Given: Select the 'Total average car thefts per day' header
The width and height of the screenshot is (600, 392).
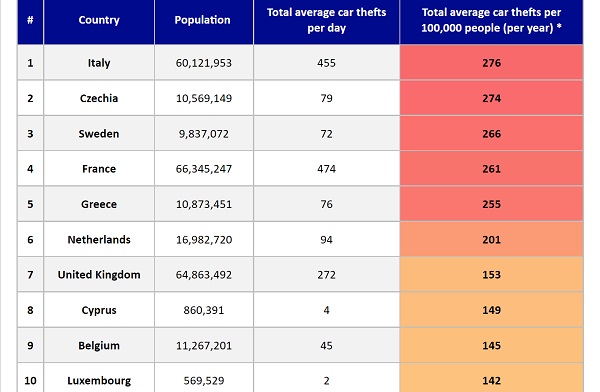Looking at the screenshot, I should point(326,20).
